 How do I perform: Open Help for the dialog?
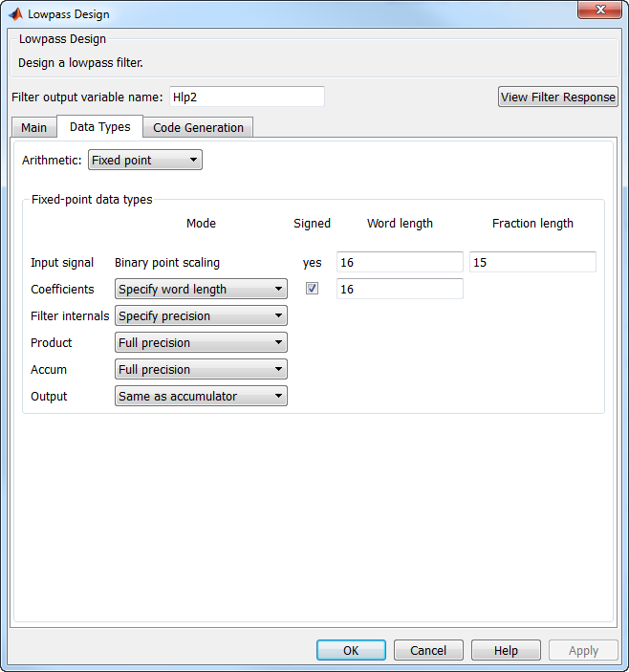coord(506,650)
